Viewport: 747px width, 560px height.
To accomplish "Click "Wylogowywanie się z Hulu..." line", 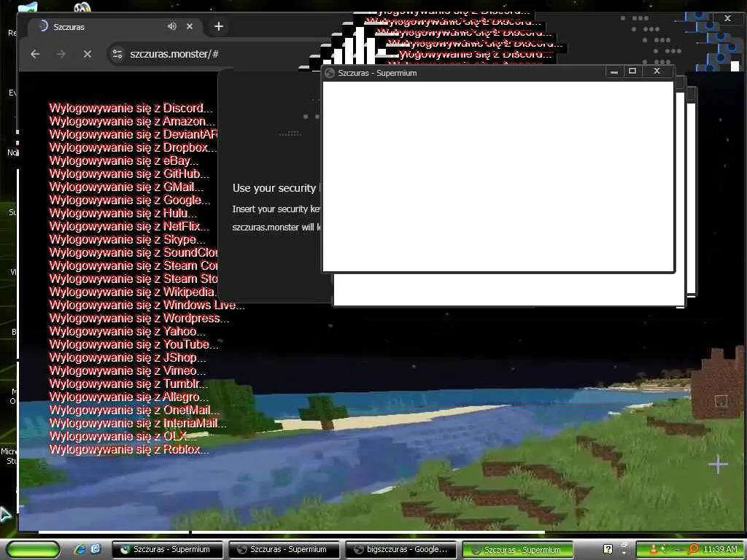I will [x=123, y=213].
